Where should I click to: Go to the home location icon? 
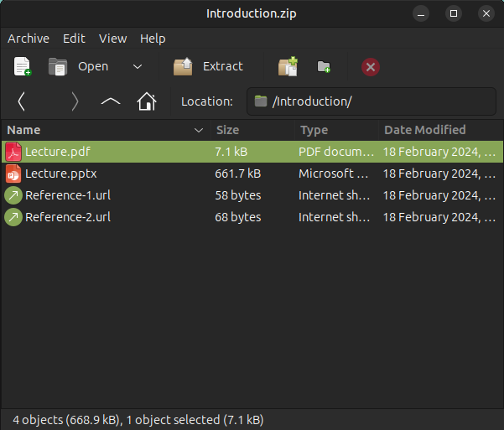(x=147, y=101)
